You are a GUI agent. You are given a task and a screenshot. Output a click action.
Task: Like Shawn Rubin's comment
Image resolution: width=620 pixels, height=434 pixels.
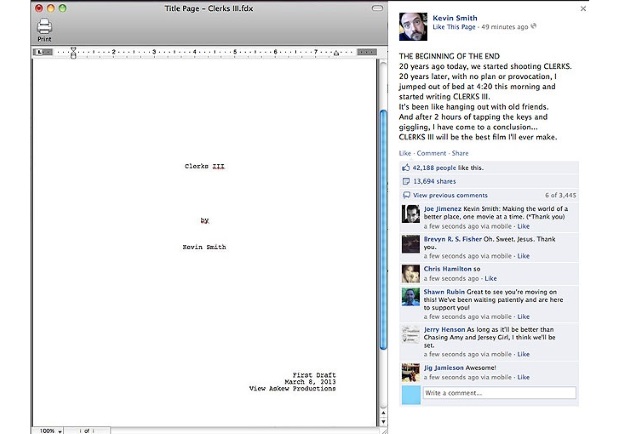pos(524,317)
